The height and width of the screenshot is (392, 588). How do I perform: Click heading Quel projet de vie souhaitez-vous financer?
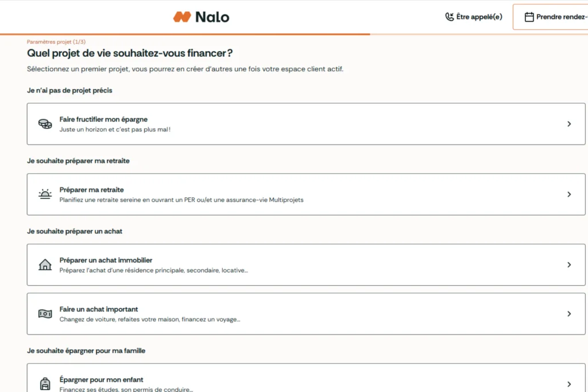130,53
